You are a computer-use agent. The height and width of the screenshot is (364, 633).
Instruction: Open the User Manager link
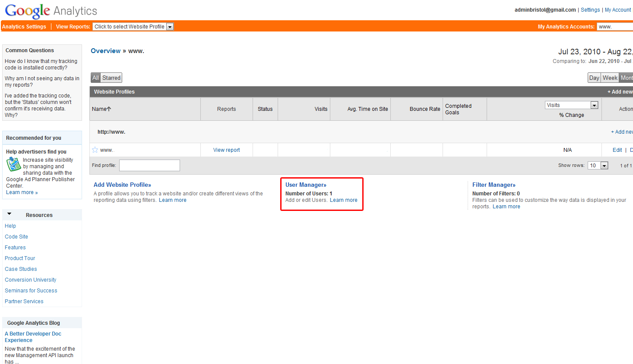[x=306, y=185]
